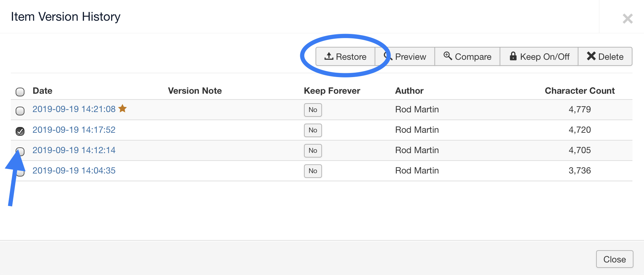The height and width of the screenshot is (275, 644).
Task: Open version 2019-09-19 14:04:35
Action: [x=74, y=170]
